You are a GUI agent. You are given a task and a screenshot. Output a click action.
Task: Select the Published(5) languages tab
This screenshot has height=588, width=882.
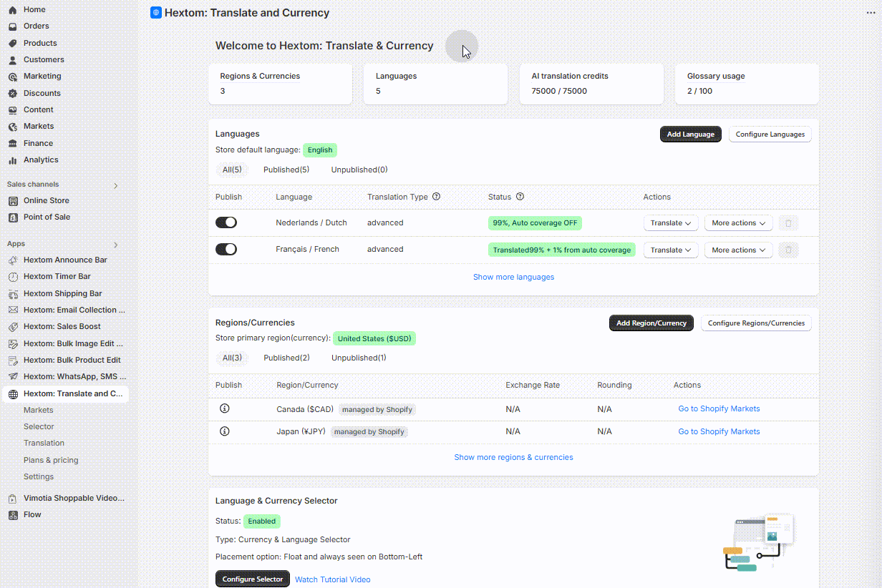pyautogui.click(x=286, y=170)
